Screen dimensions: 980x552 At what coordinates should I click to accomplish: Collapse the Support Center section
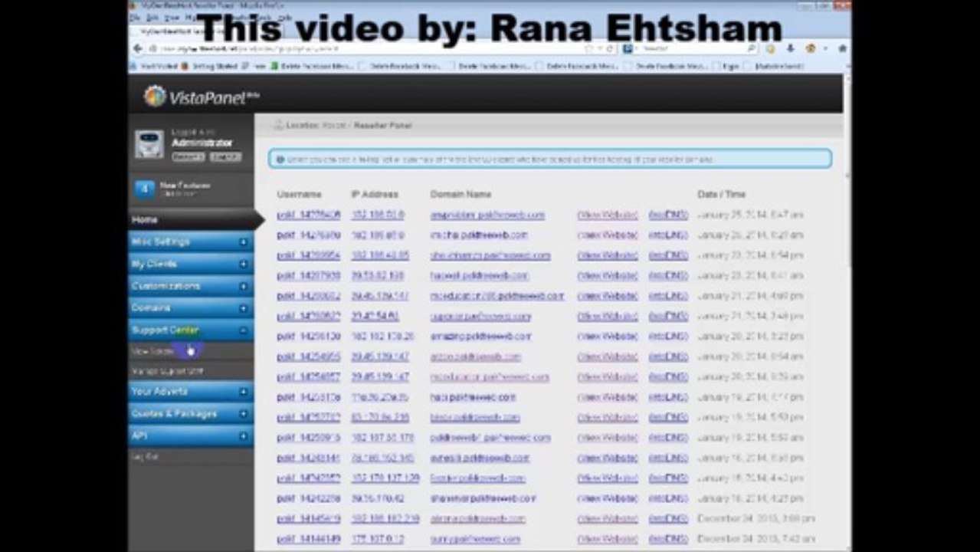tap(191, 330)
